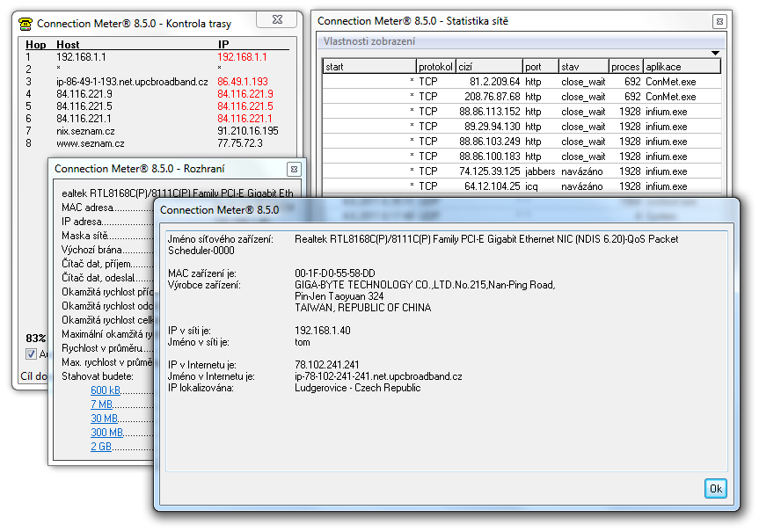This screenshot has width=759, height=532.
Task: Click ConMet.exe in the 81.2.209.64 row
Action: pos(671,81)
